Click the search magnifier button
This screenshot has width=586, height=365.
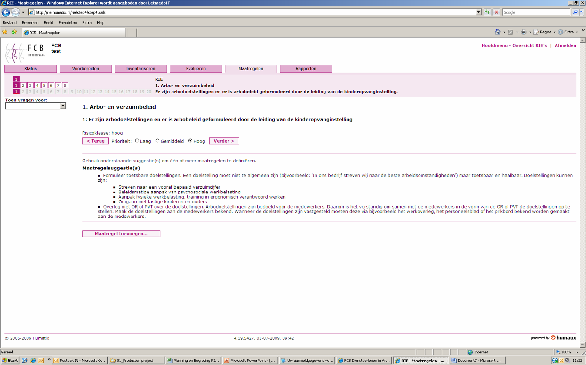click(x=575, y=12)
